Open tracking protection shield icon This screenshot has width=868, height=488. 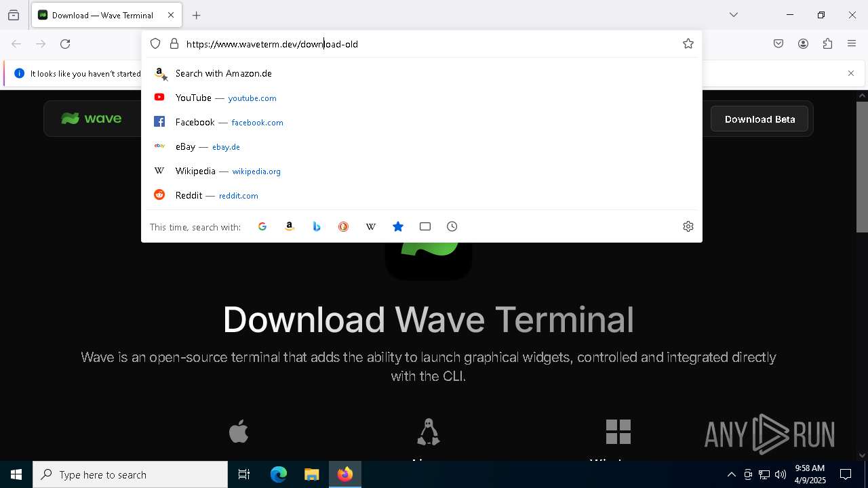coord(155,44)
